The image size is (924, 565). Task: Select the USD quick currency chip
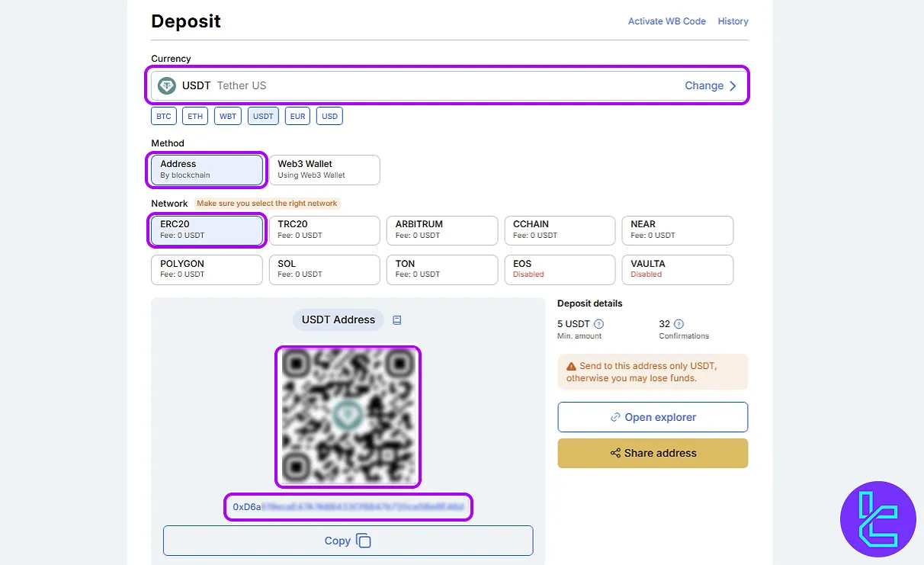(329, 117)
